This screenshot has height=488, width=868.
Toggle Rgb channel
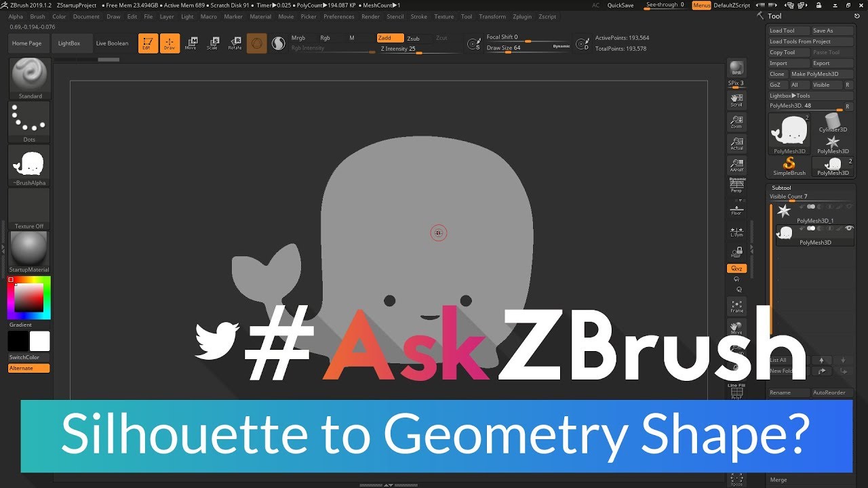click(325, 38)
